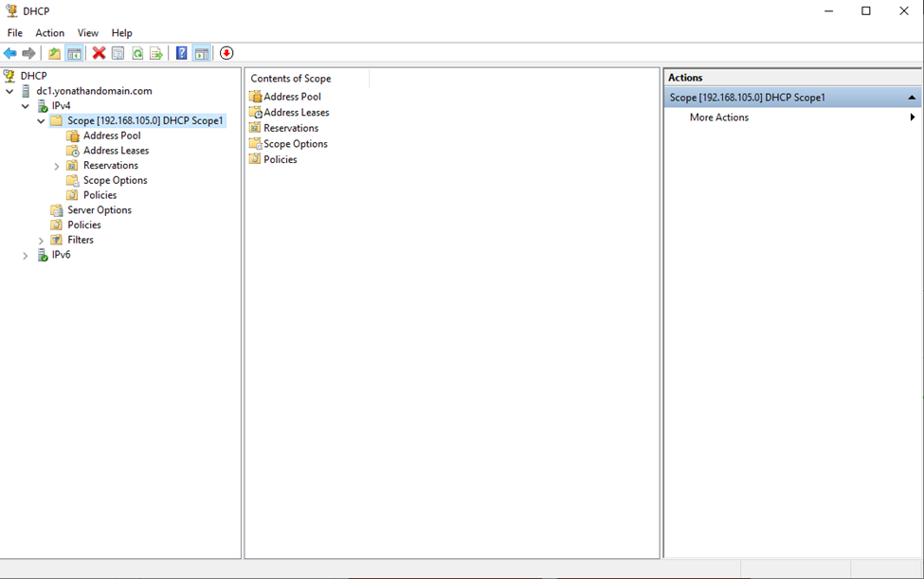Open Scope Options in the Contents of Scope list
924x579 pixels.
tap(296, 144)
